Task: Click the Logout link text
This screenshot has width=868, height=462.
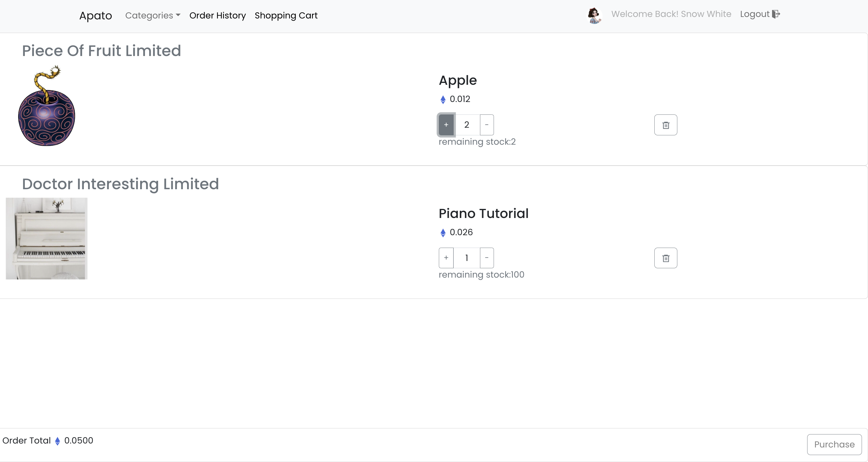Action: click(x=755, y=14)
